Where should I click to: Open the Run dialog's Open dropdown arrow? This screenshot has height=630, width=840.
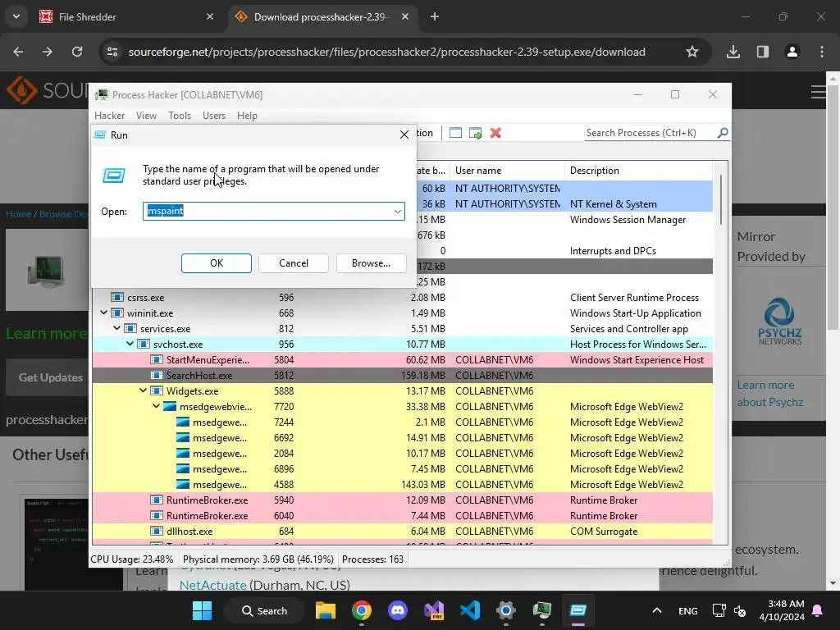click(x=398, y=211)
